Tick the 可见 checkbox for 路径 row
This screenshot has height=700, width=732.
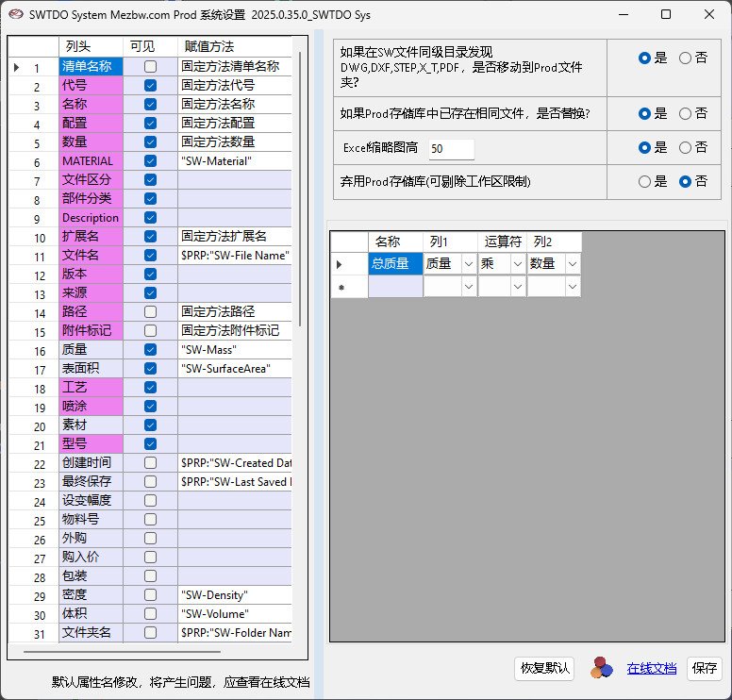(x=150, y=312)
